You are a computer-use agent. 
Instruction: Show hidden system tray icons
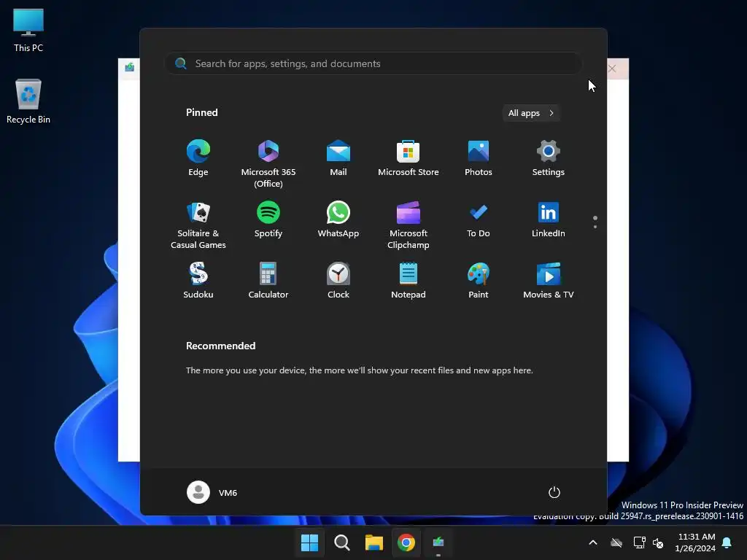(x=593, y=542)
